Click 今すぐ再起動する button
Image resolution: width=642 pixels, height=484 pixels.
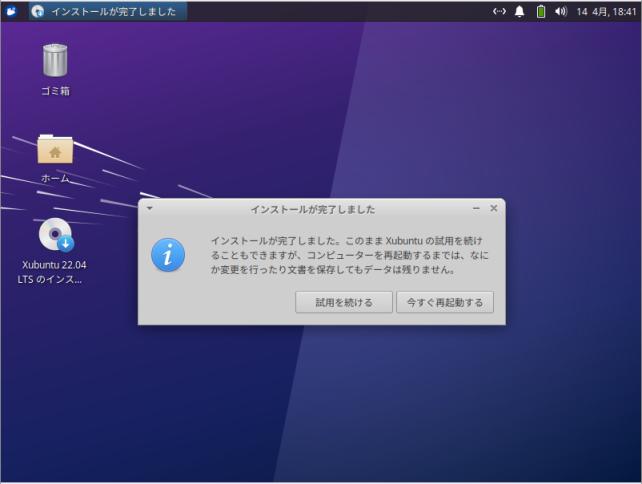(x=445, y=302)
